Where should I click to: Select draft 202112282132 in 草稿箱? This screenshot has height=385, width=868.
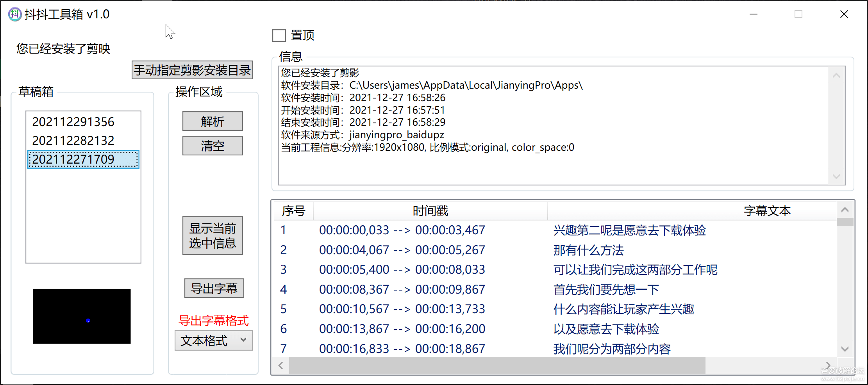(x=73, y=140)
